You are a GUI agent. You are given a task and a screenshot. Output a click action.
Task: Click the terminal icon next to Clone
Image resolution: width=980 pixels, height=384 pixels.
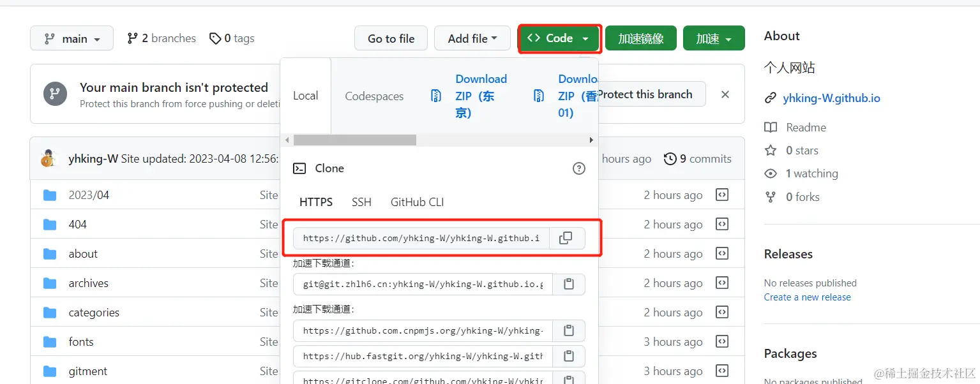click(299, 168)
